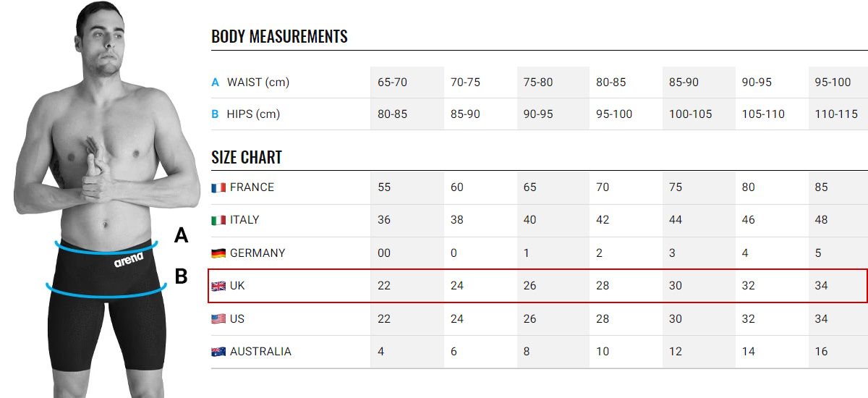
Task: Click the blue B hips marker
Action: click(x=215, y=114)
